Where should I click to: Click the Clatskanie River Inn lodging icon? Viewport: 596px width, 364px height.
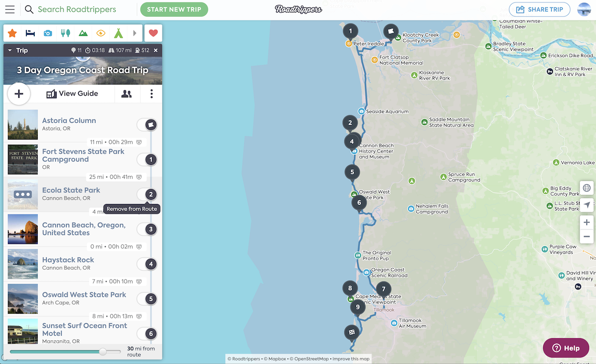[x=550, y=72]
